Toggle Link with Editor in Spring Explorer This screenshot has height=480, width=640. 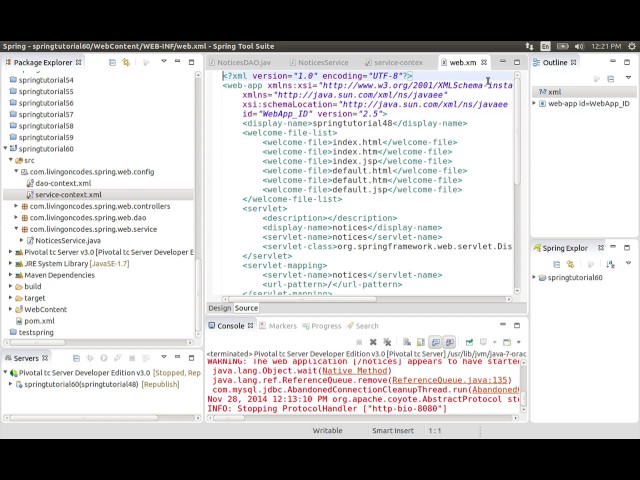[x=570, y=264]
